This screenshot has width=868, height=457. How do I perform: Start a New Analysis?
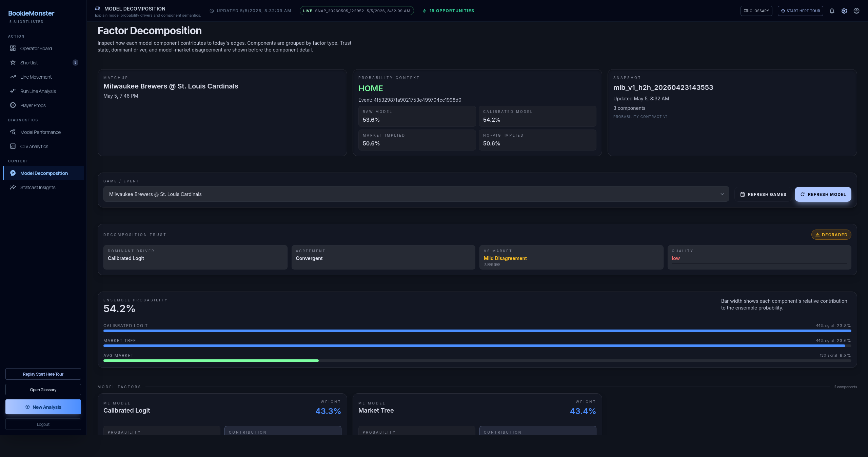[43, 407]
